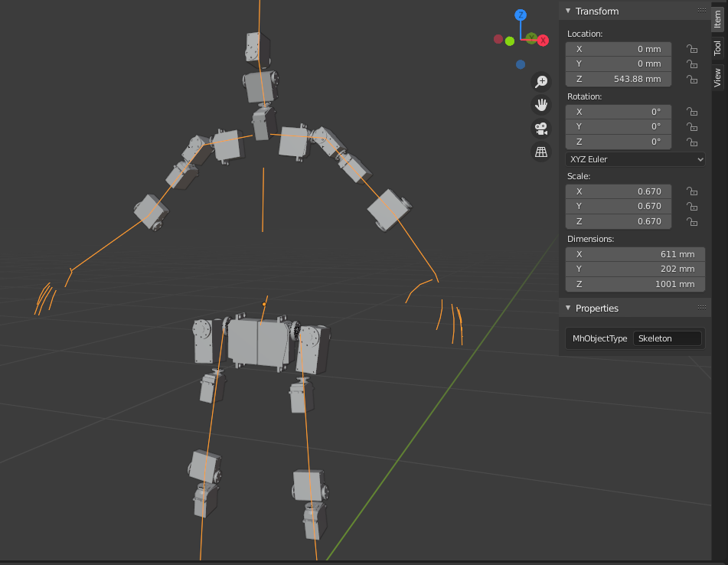Screen dimensions: 728x565
Task: Click the red X axis gizmo ball
Action: pos(543,40)
